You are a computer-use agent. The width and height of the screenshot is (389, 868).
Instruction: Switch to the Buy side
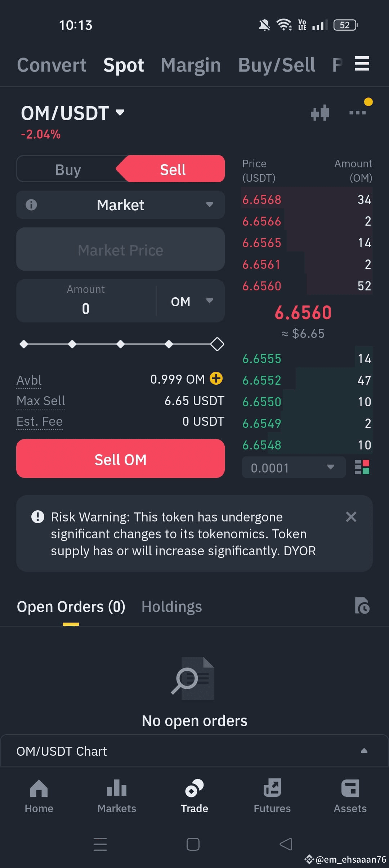tap(68, 169)
